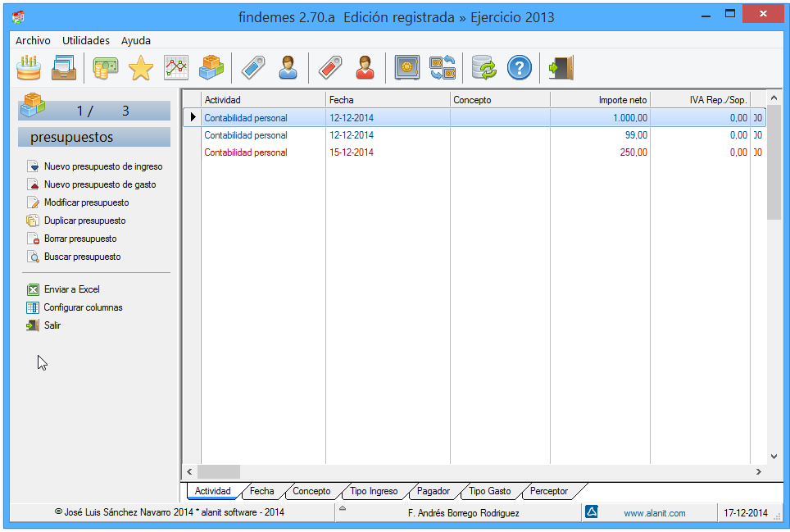Click Nuevo presupuesto de ingreso
Screen dimensions: 790x532
pos(103,166)
